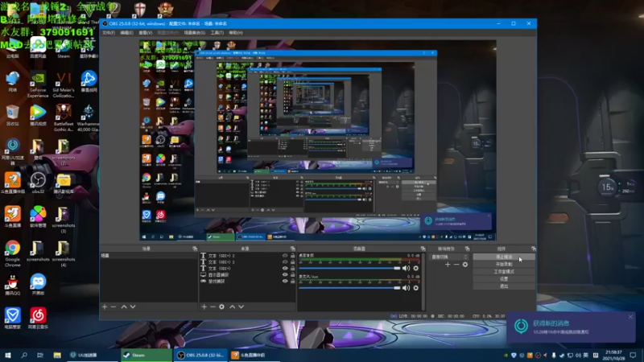The height and width of the screenshot is (362, 644).
Task: Select the 场景 item in scenes list
Action: [x=149, y=256]
